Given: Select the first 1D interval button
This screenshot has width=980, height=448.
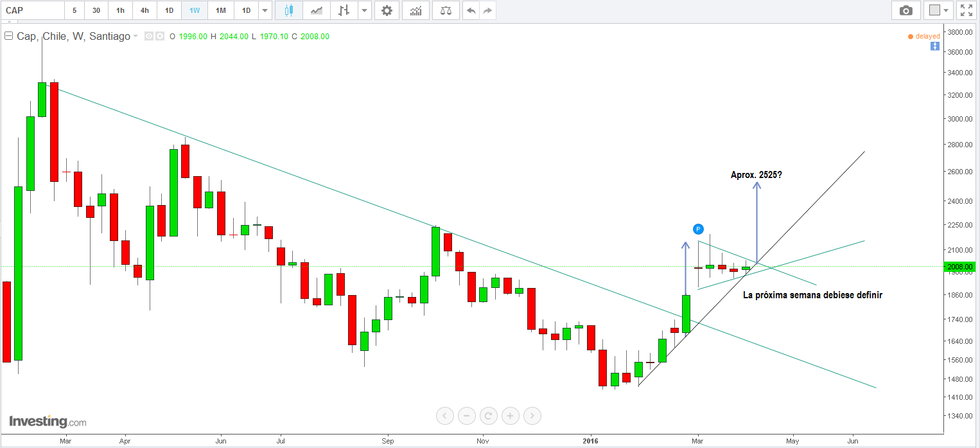Looking at the screenshot, I should point(169,10).
